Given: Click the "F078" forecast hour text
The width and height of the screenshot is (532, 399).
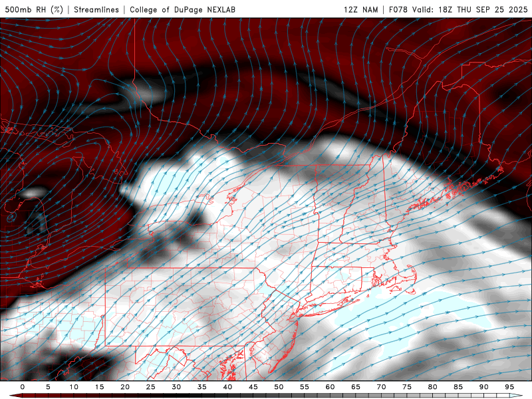Looking at the screenshot, I should tap(398, 9).
